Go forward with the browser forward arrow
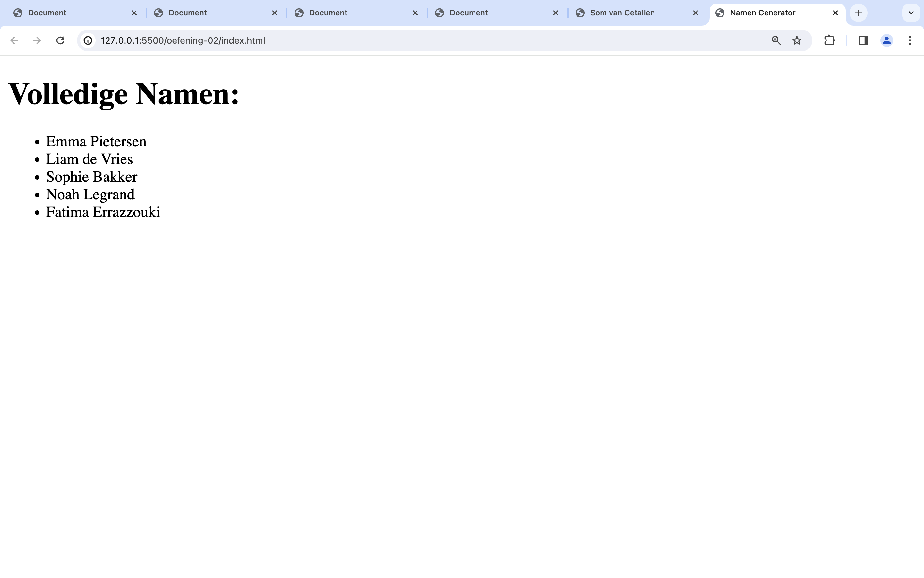 pos(37,40)
